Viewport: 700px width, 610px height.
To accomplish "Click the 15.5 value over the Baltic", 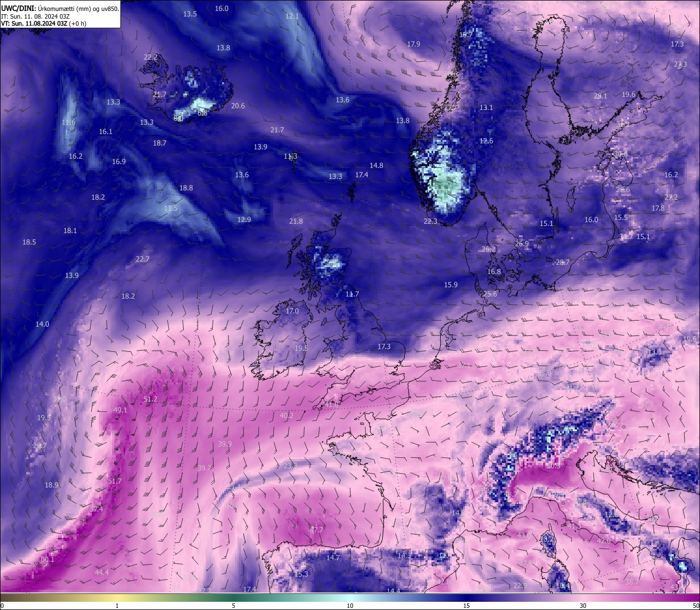I will pyautogui.click(x=621, y=218).
